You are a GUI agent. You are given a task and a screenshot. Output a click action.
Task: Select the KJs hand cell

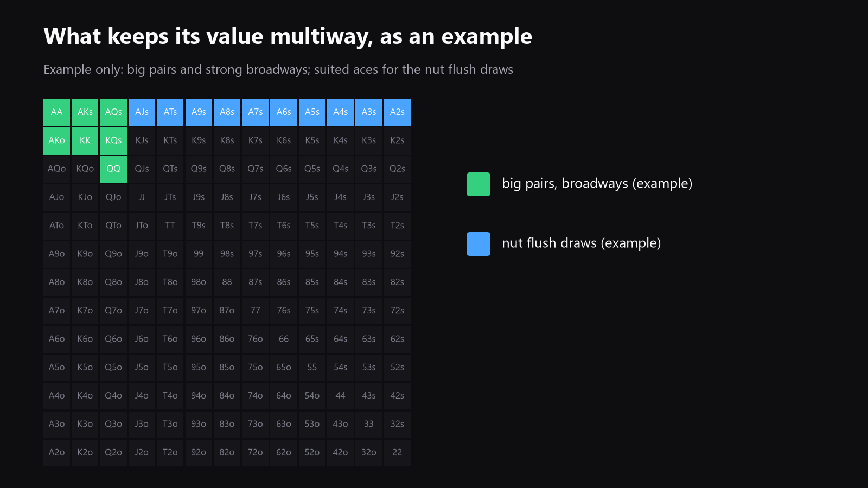click(142, 140)
